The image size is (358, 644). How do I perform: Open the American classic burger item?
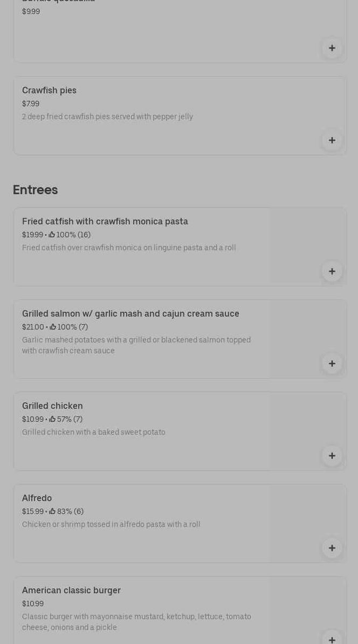(x=71, y=590)
